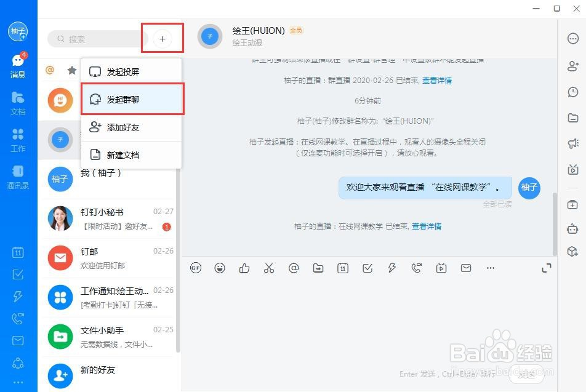Image resolution: width=586 pixels, height=392 pixels.
Task: Start a call from chat toolbar phone icon
Action: (417, 268)
